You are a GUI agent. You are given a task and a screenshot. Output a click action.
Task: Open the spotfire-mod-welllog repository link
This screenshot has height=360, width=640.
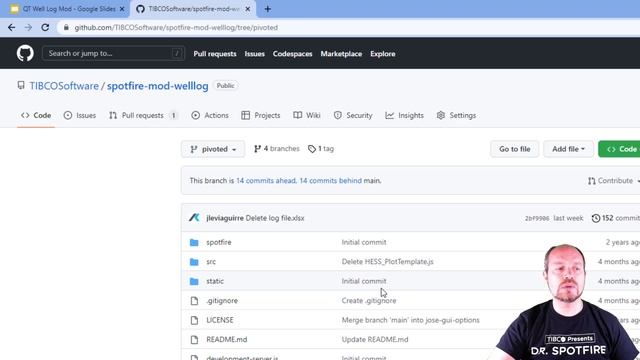click(158, 86)
